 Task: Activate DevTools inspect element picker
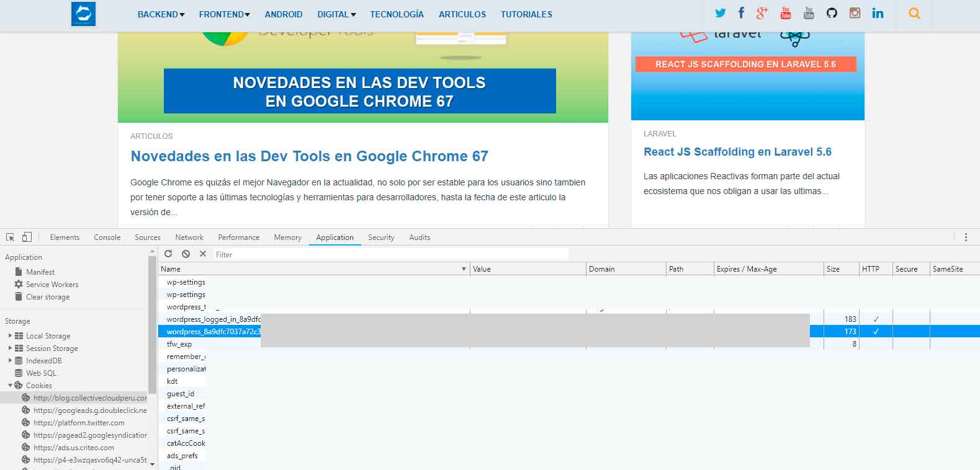11,237
